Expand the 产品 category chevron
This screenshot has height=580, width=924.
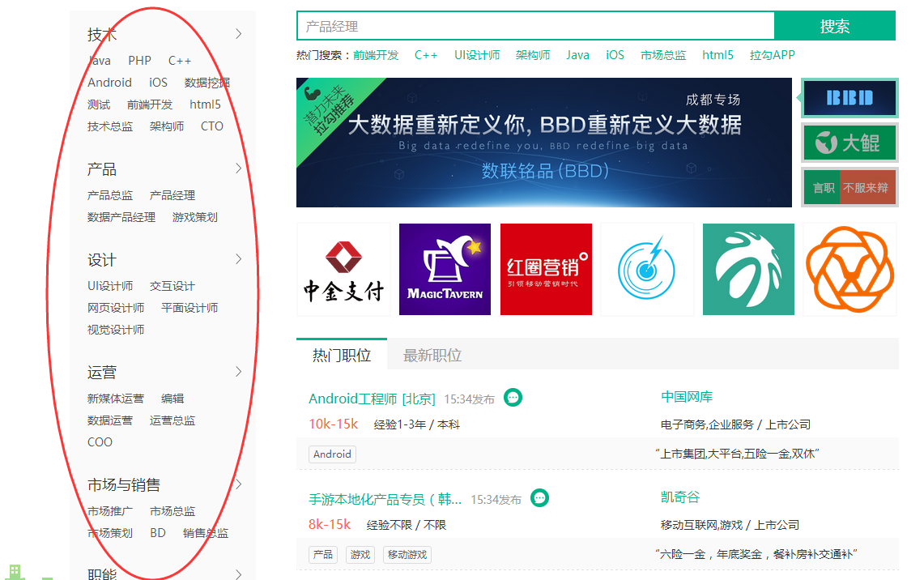point(239,168)
